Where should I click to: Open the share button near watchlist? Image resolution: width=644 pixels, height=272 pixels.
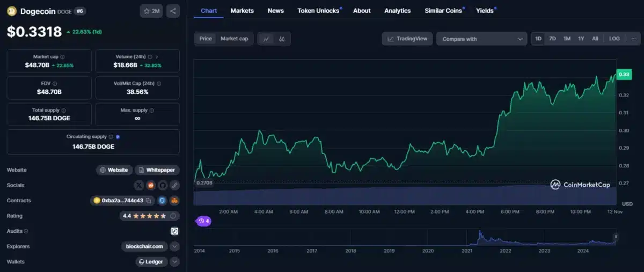tap(173, 11)
